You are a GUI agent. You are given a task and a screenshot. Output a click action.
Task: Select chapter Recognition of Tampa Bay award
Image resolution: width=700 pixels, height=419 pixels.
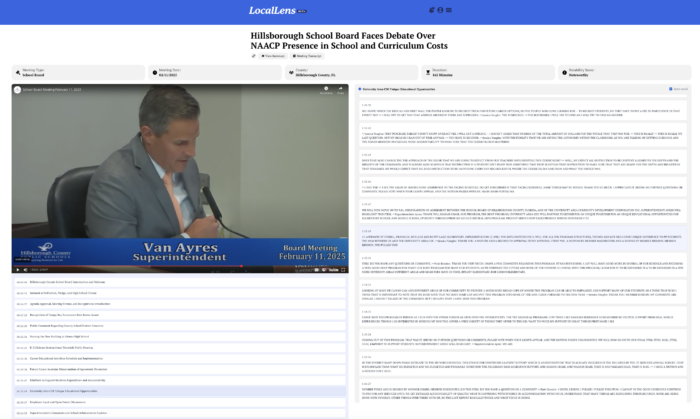click(180, 315)
